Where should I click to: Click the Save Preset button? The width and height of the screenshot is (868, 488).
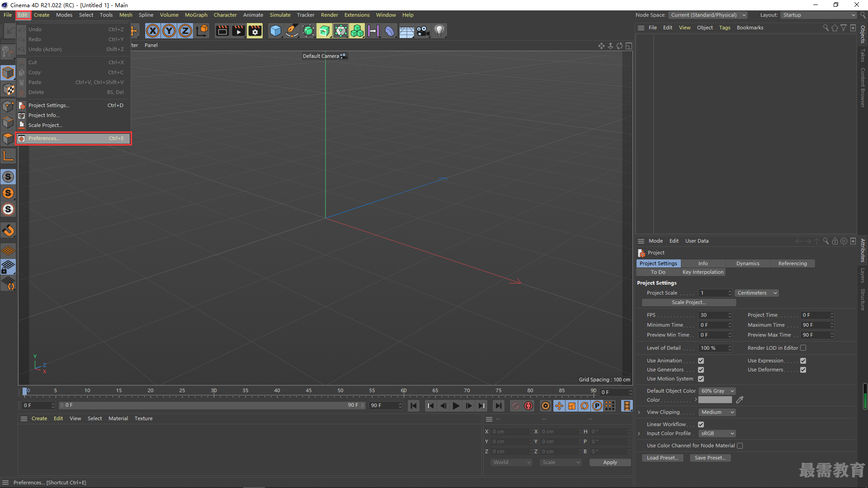(x=710, y=458)
